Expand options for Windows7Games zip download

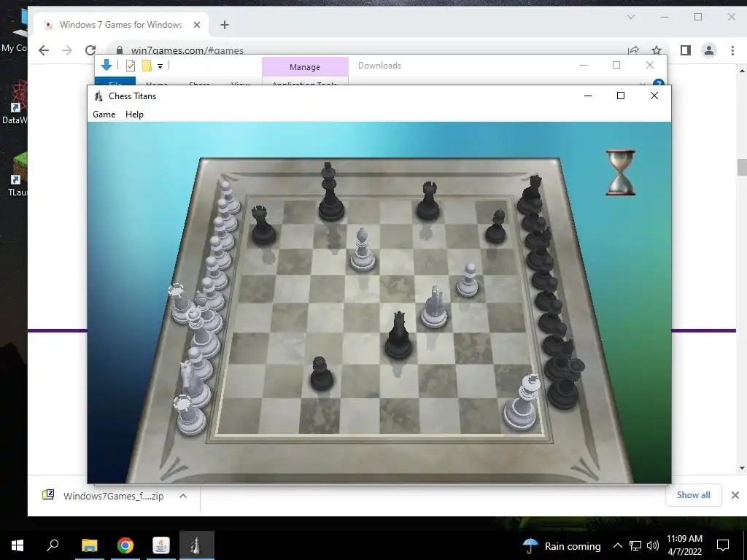pos(183,496)
